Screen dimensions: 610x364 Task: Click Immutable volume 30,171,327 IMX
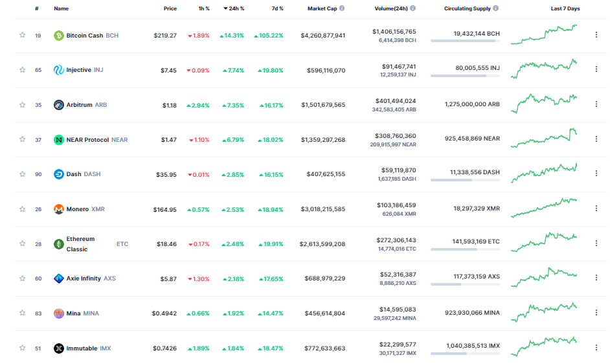(x=398, y=353)
